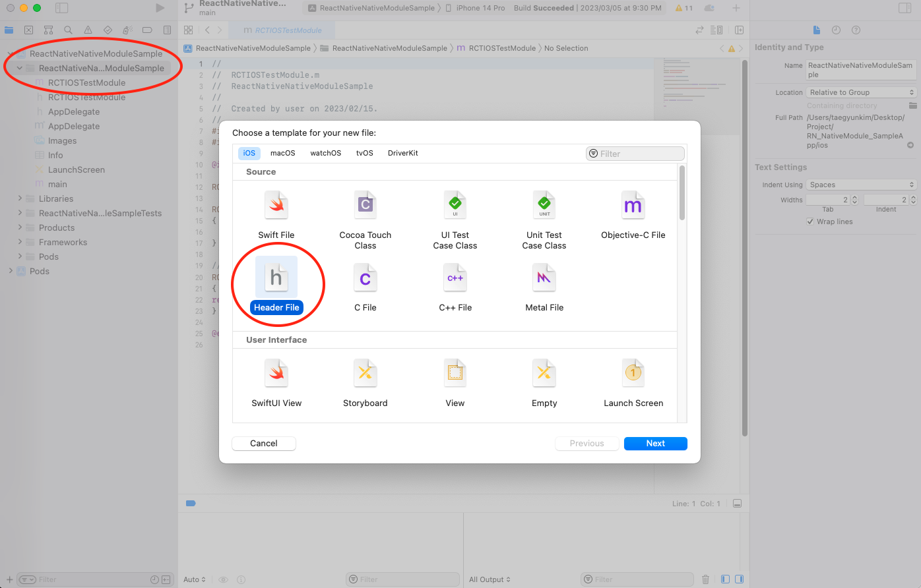This screenshot has width=921, height=588.
Task: Clear the console with trash icon
Action: [x=705, y=579]
